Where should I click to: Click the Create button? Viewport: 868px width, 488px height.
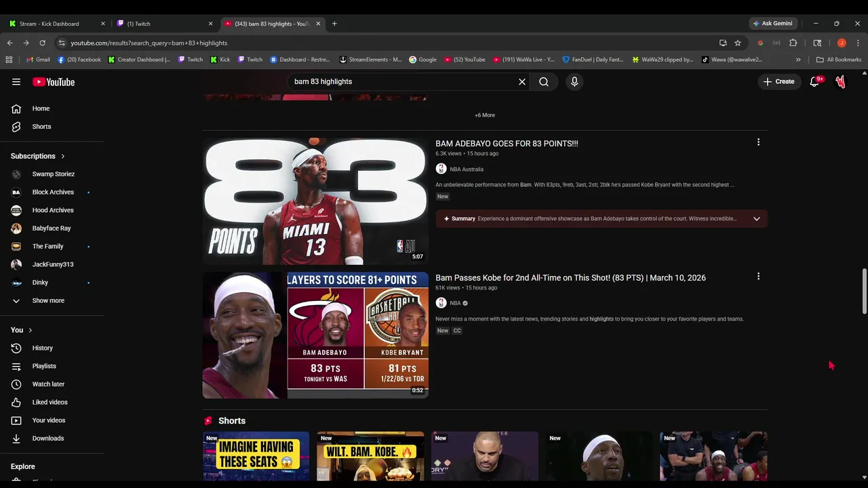click(x=778, y=82)
